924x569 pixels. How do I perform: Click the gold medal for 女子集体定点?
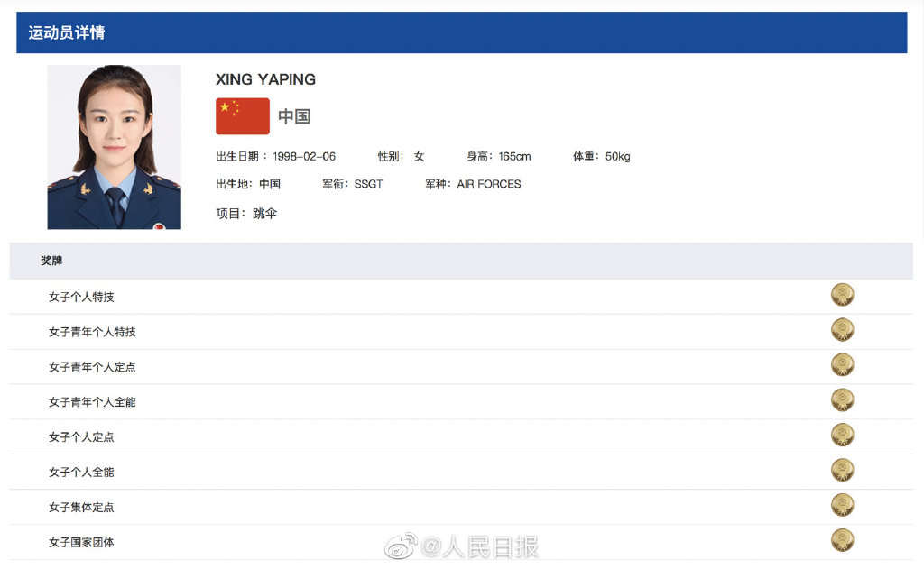click(842, 505)
